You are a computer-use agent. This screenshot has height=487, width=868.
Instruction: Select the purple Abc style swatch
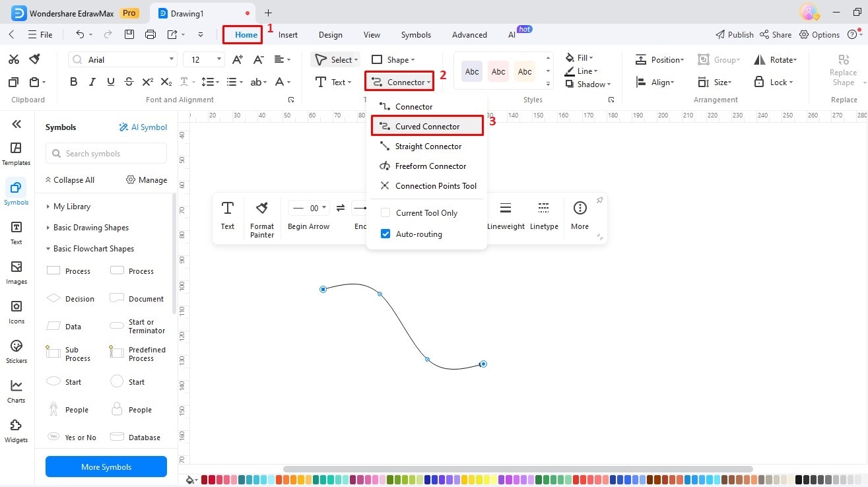[472, 71]
